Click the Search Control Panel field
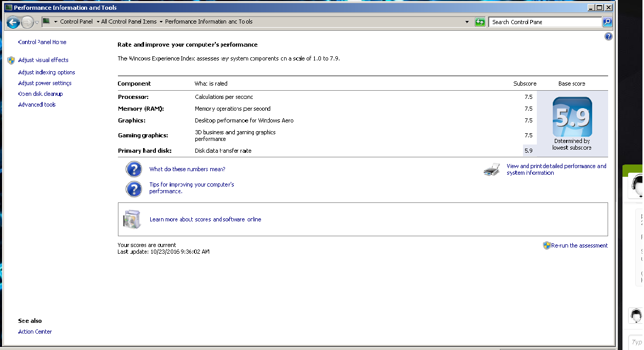644x350 pixels. (545, 22)
